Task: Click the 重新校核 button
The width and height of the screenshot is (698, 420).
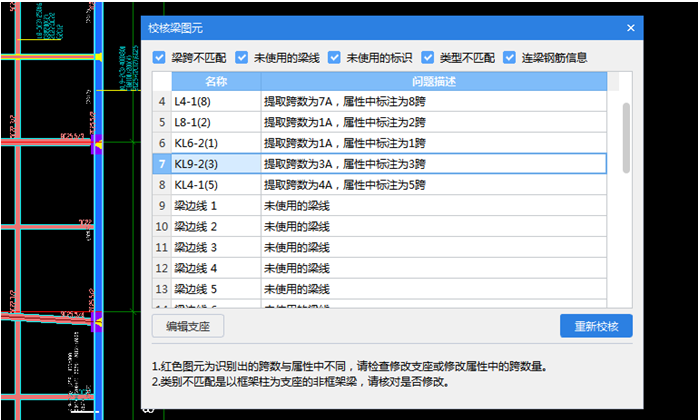Action: click(596, 326)
